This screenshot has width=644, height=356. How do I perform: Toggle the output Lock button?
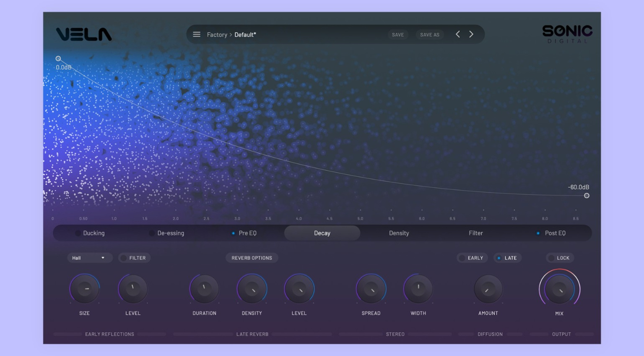point(560,258)
